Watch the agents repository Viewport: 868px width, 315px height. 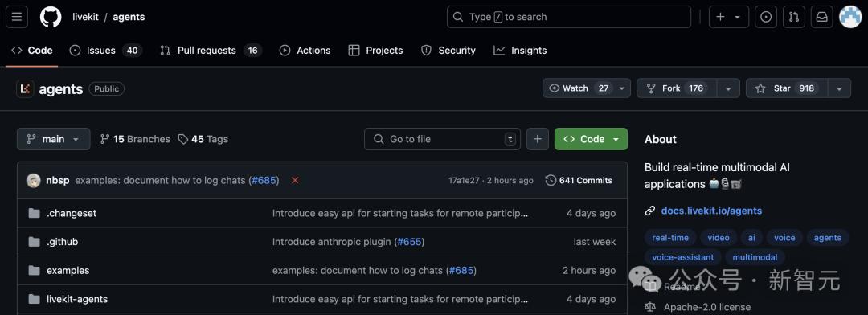coord(586,88)
